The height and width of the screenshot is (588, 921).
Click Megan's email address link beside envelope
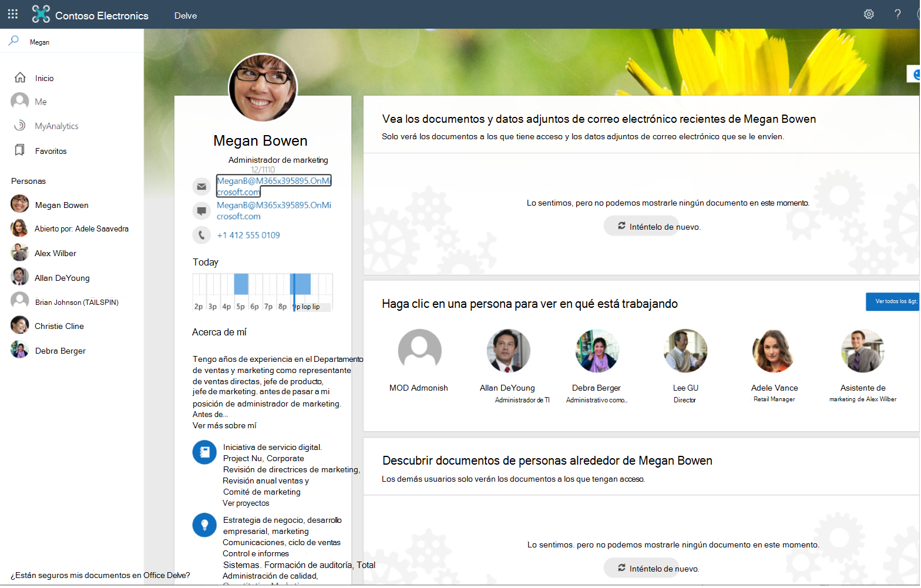click(274, 186)
